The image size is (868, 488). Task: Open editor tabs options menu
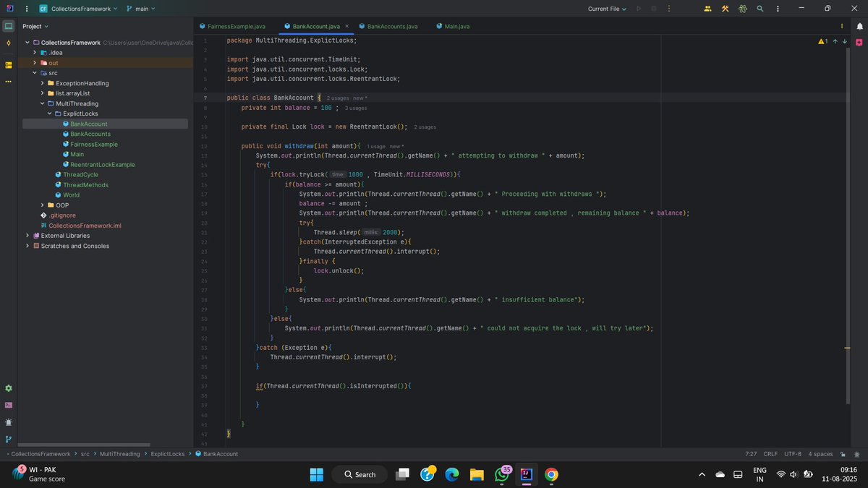tap(841, 26)
